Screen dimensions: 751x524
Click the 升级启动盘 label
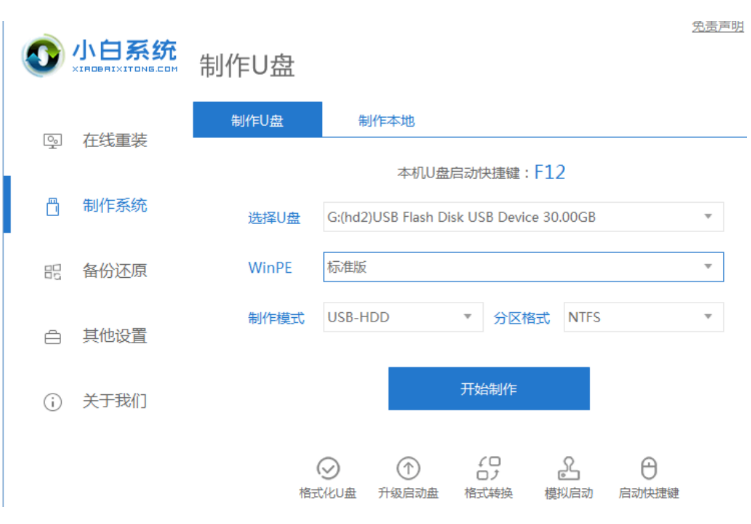tap(408, 493)
